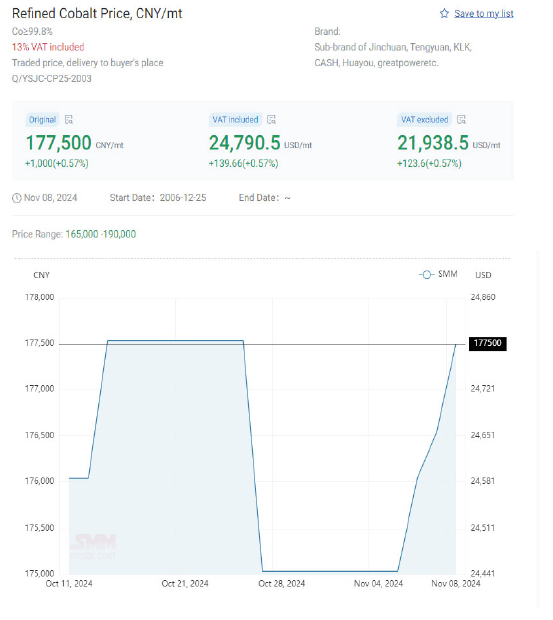The image size is (553, 620).
Task: Click the star icon beside Save to my list
Action: coord(444,13)
